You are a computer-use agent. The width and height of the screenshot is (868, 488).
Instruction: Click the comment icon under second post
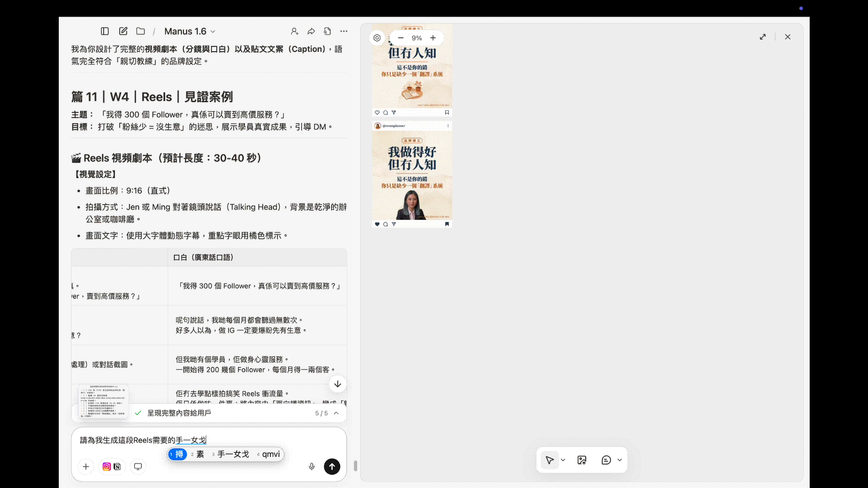(386, 224)
